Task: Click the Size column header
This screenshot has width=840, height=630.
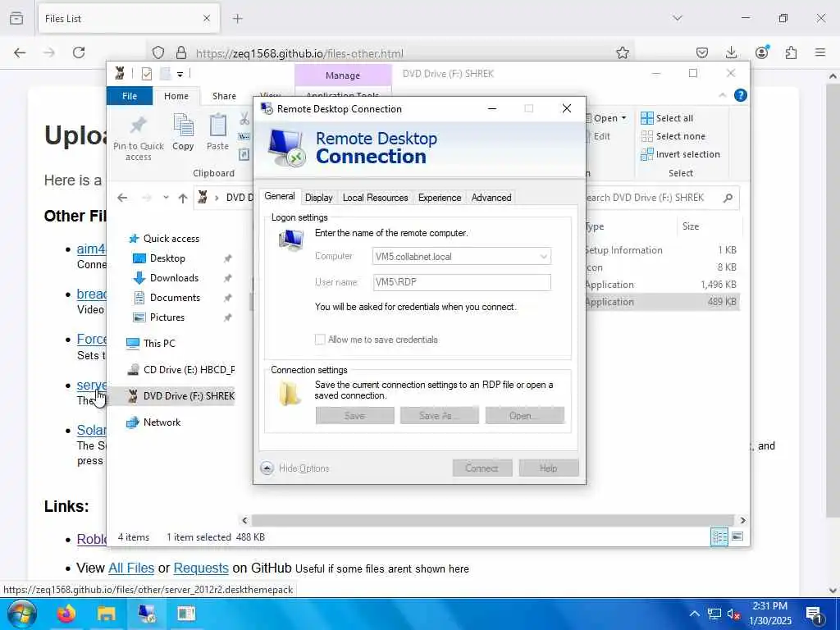Action: click(710, 226)
